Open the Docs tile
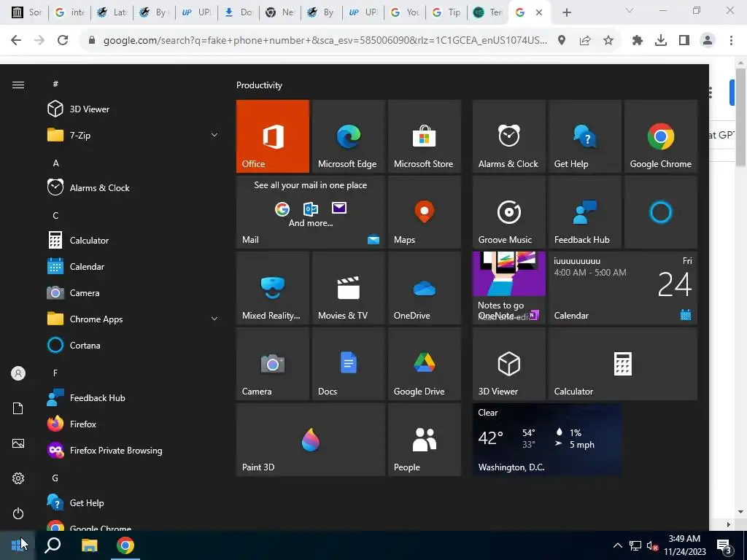 (x=348, y=363)
